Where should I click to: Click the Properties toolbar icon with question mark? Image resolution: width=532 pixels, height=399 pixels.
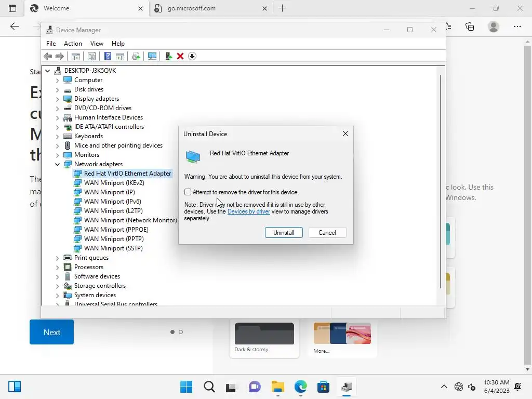[x=108, y=56]
